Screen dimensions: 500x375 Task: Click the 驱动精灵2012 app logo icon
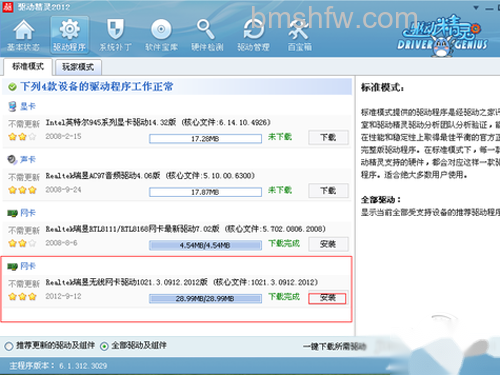8,6
